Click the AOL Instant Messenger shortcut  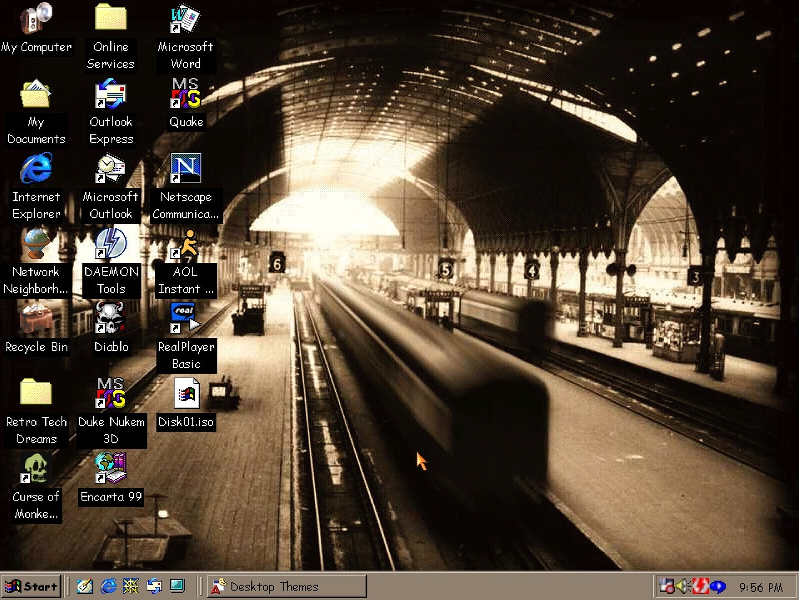[185, 244]
